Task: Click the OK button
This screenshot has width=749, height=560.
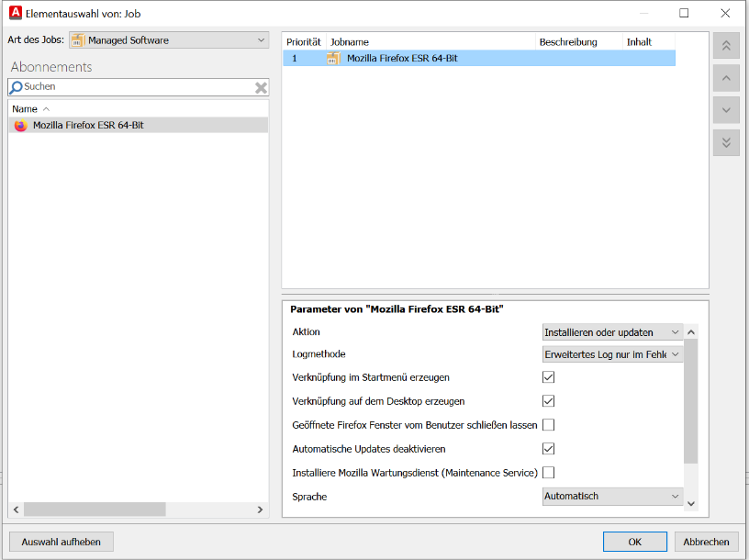Action: click(634, 542)
